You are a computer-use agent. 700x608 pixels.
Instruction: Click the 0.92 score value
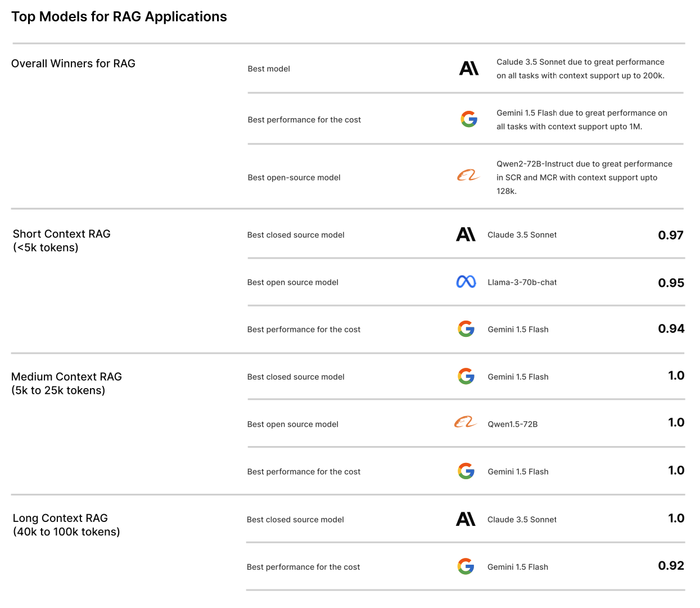pyautogui.click(x=671, y=566)
